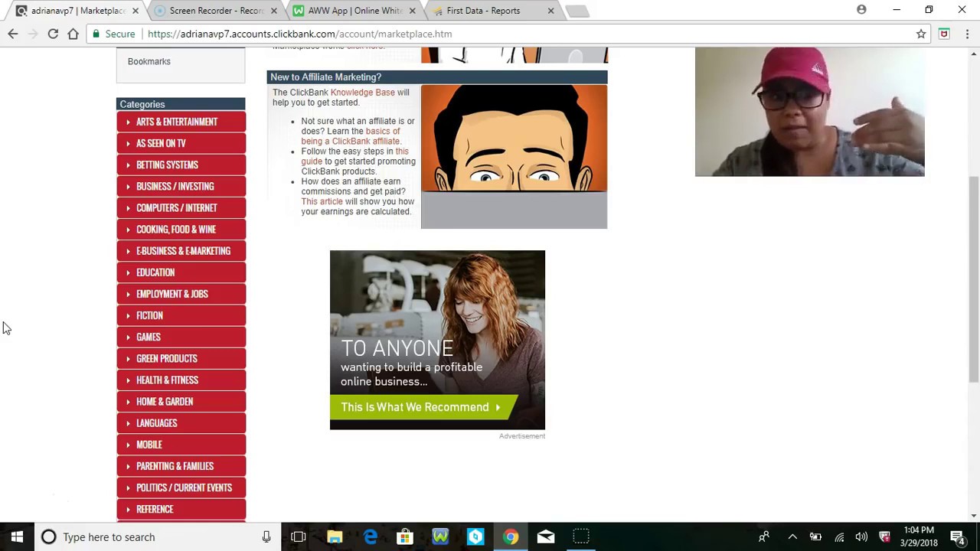Close the First Data - Reports tab
This screenshot has height=551, width=980.
click(550, 11)
